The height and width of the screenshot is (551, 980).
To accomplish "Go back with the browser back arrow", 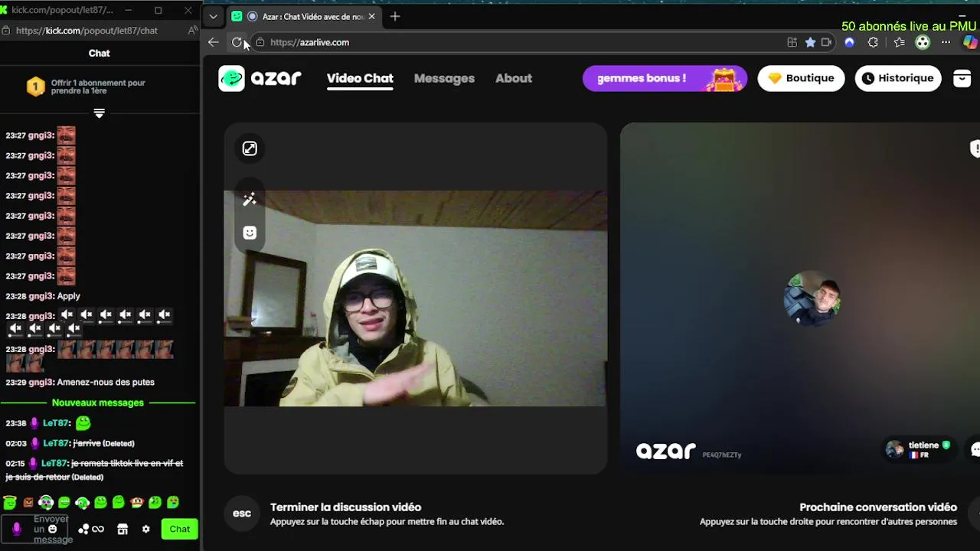I will click(213, 42).
